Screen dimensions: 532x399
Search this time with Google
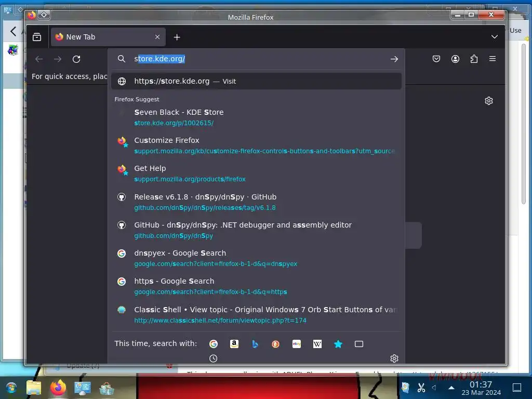214,344
